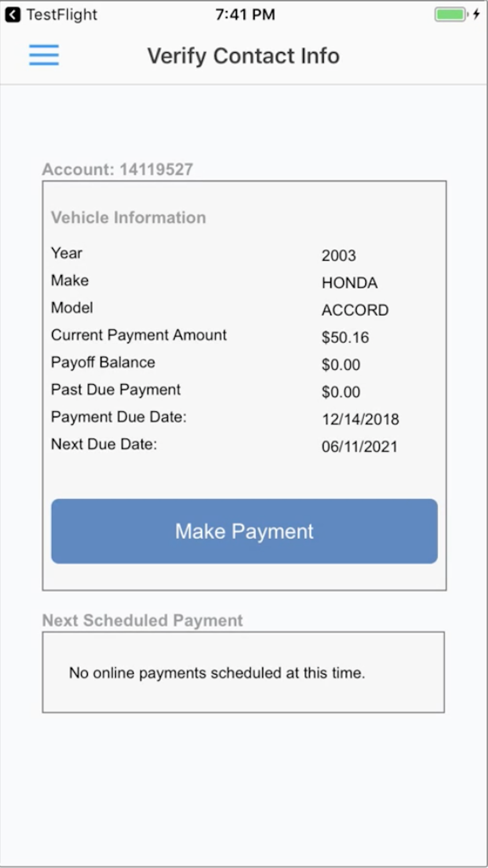Tap payment due date 12/14/2018
The width and height of the screenshot is (488, 868).
(360, 419)
